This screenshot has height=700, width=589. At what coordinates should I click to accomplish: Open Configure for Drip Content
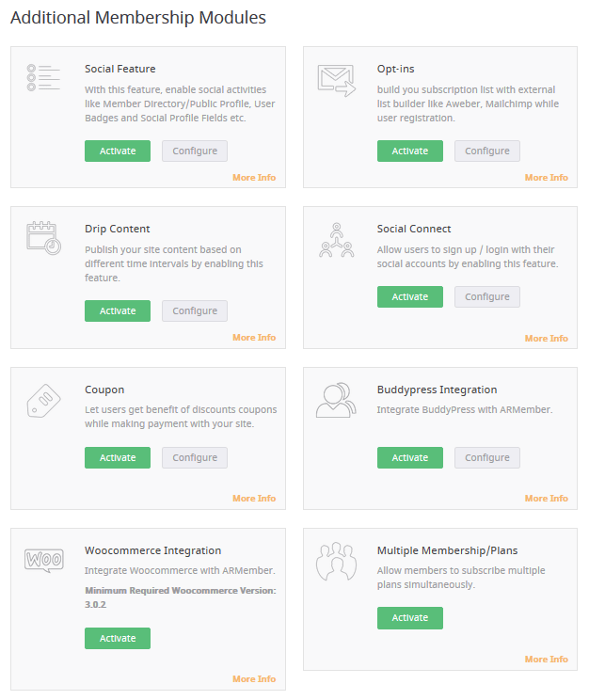tap(195, 310)
